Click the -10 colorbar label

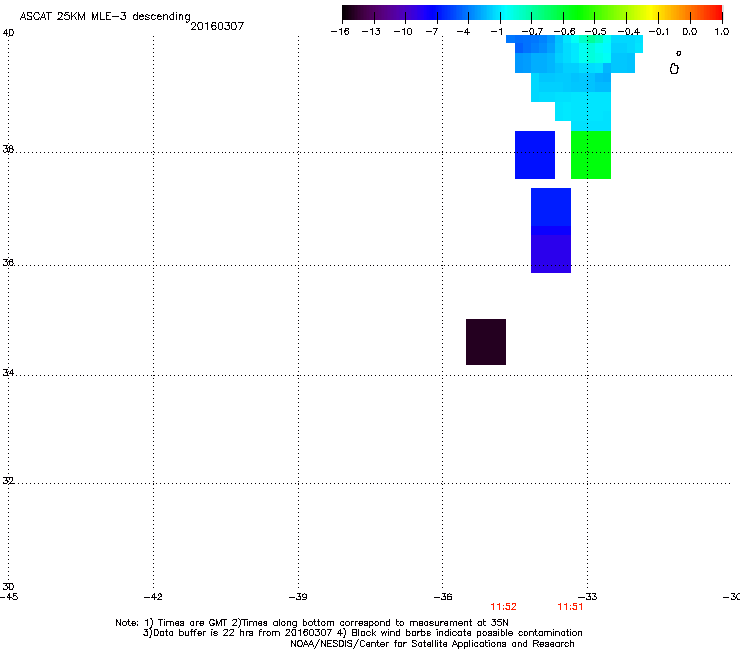coord(403,32)
